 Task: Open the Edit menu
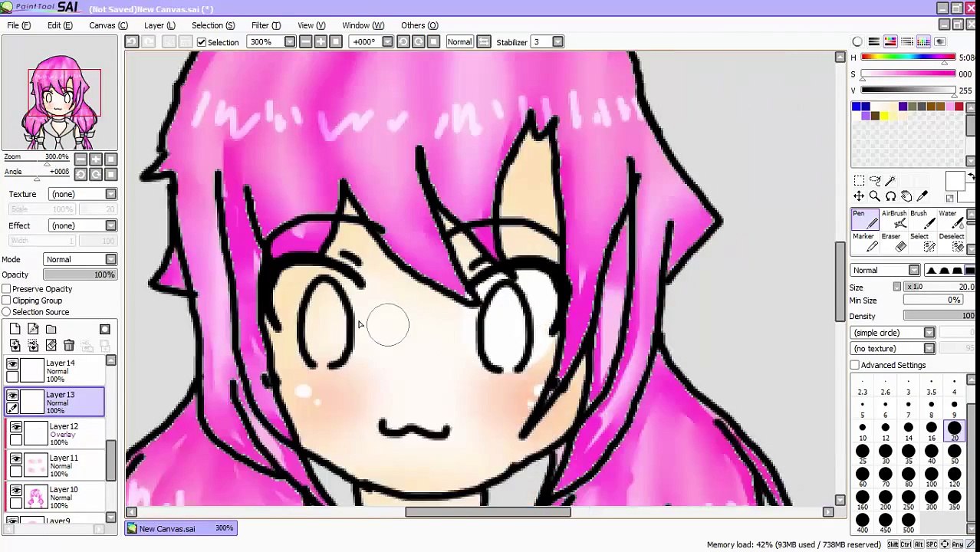pos(60,25)
